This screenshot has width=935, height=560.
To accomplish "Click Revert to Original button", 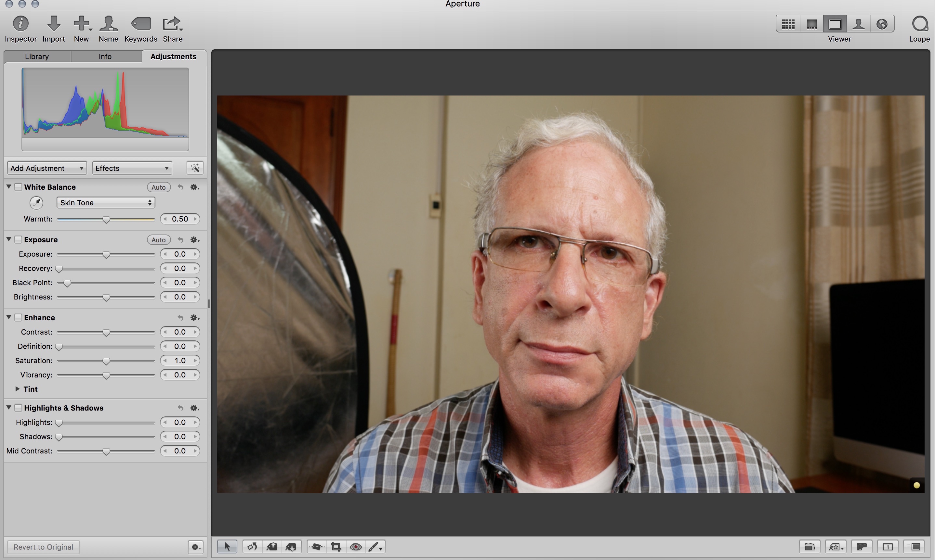I will (x=44, y=547).
